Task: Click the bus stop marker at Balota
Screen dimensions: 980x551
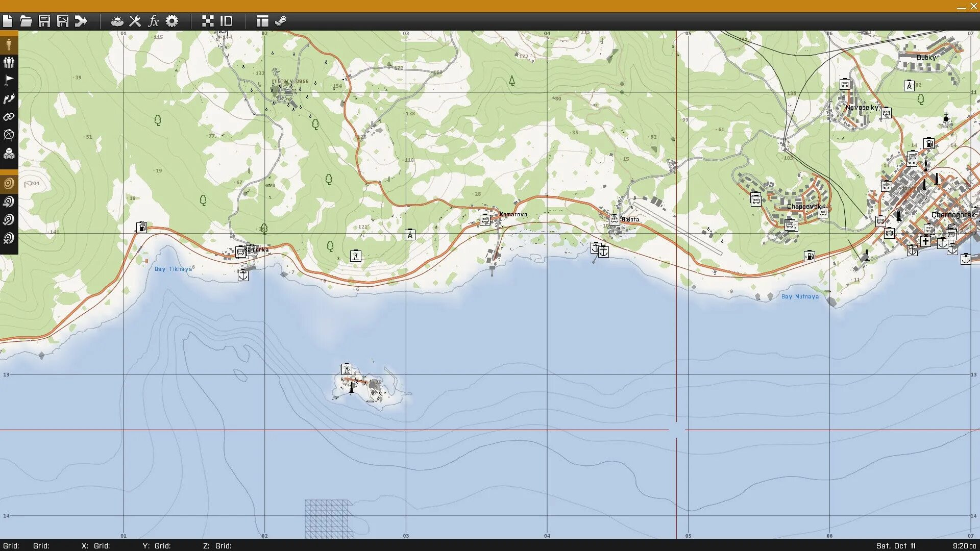Action: (x=615, y=220)
